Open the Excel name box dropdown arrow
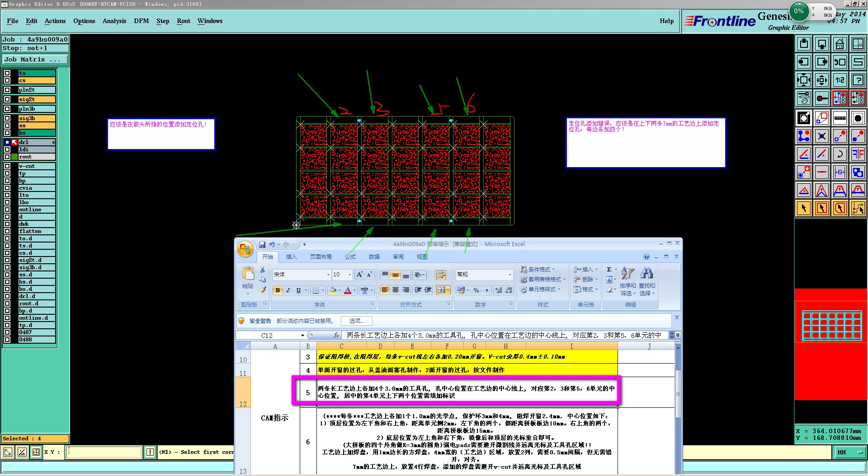The height and width of the screenshot is (476, 868). pos(302,336)
